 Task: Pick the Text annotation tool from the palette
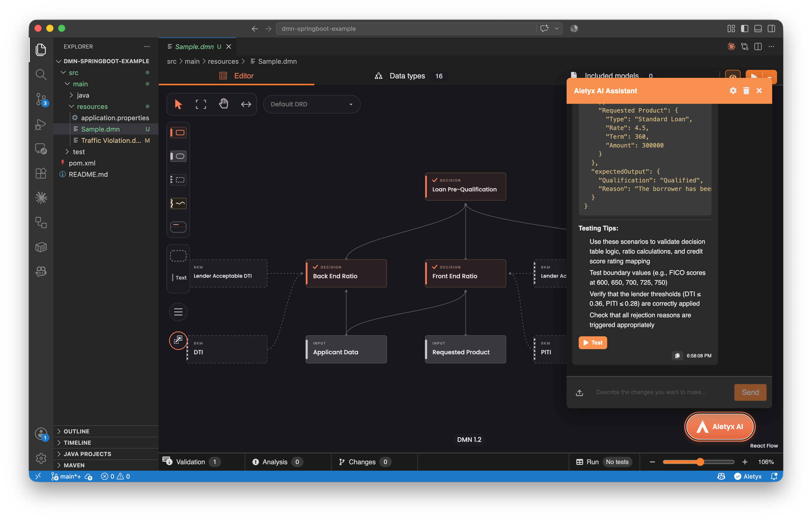[179, 277]
